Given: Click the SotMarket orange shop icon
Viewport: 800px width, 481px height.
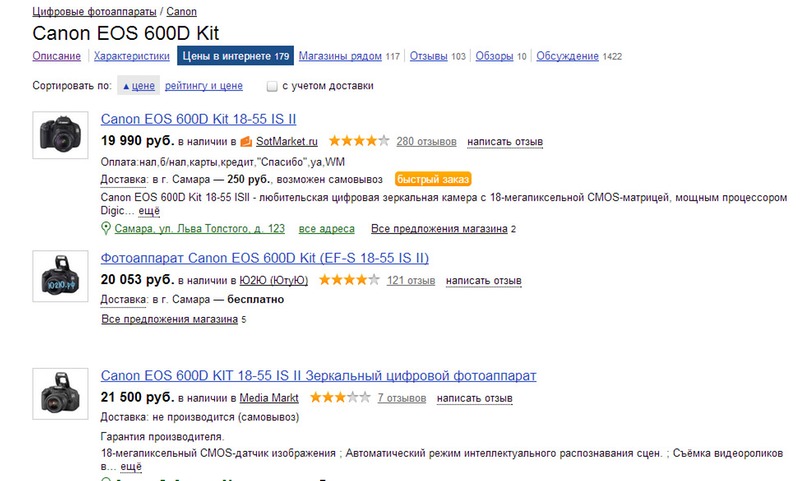Looking at the screenshot, I should click(x=246, y=141).
